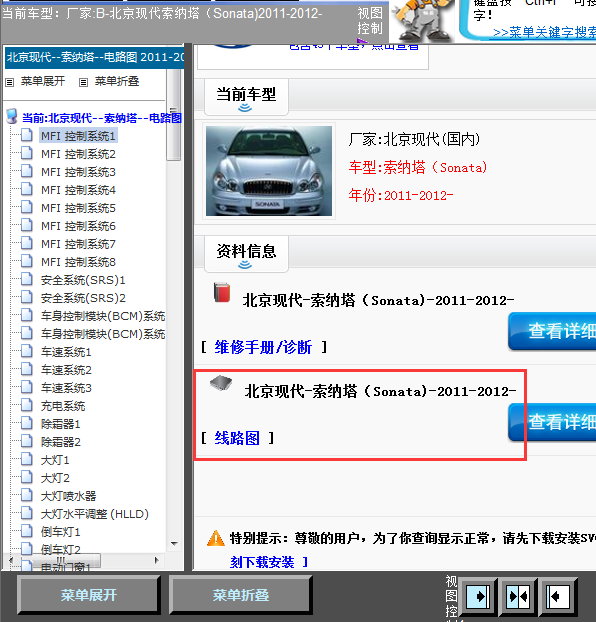Screen dimensions: 596x622
Task: Select 安全系统(SRS)2 in tree
Action: click(x=83, y=298)
